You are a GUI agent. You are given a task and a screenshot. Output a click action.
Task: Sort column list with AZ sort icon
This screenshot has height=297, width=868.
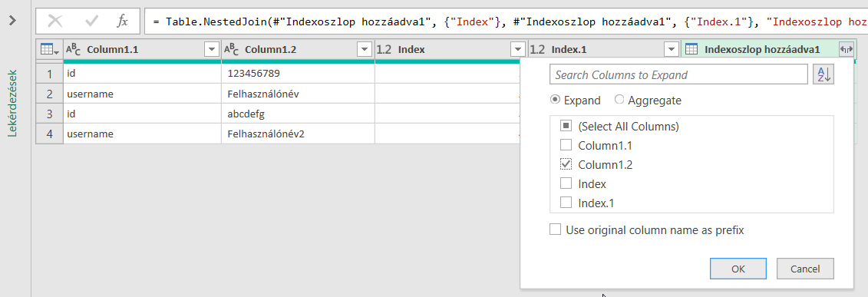click(823, 74)
